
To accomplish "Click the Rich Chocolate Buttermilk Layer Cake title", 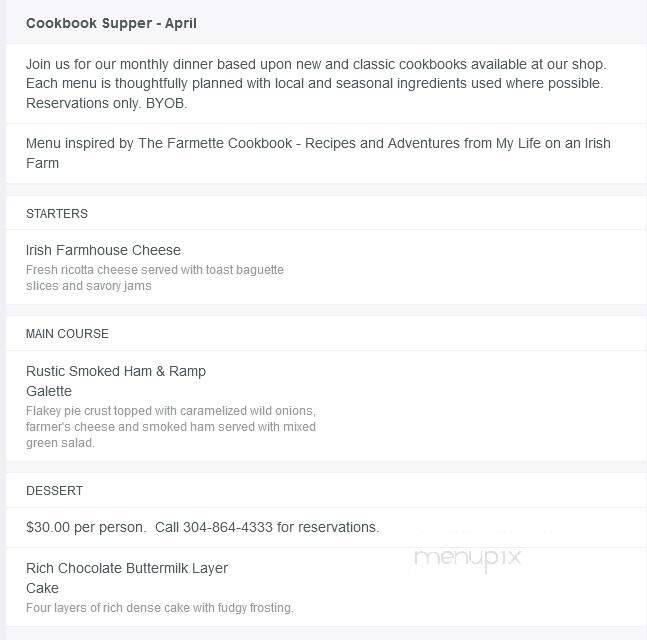I will 127,578.
